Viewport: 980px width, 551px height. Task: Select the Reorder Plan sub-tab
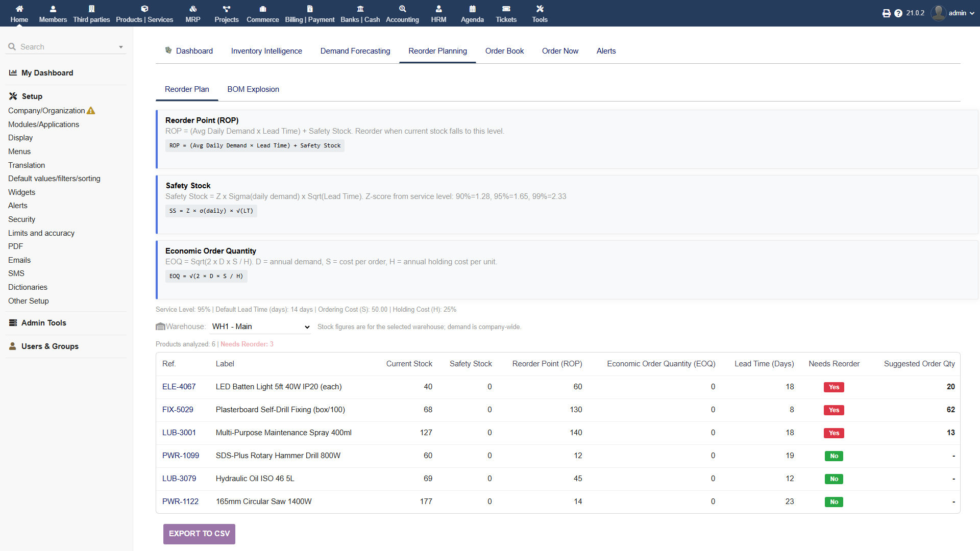[187, 89]
